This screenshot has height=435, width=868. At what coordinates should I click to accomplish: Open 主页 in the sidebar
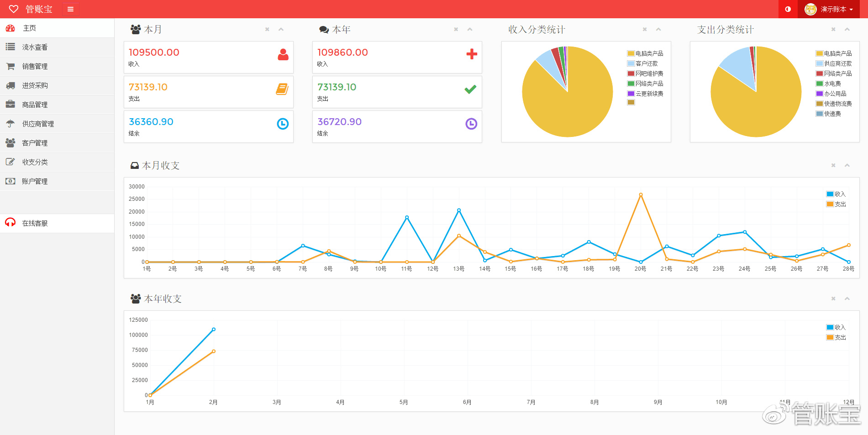click(x=57, y=28)
